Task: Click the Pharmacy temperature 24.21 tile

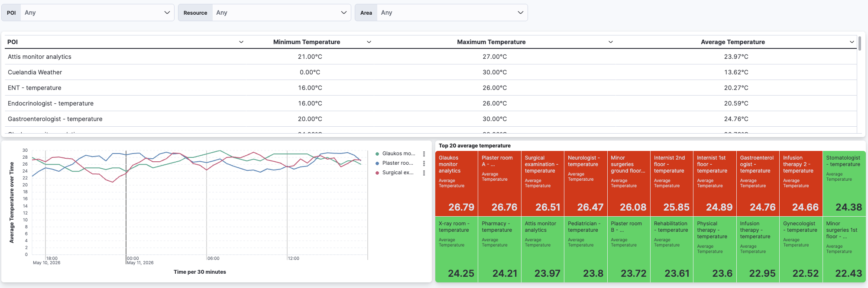Action: pos(499,250)
